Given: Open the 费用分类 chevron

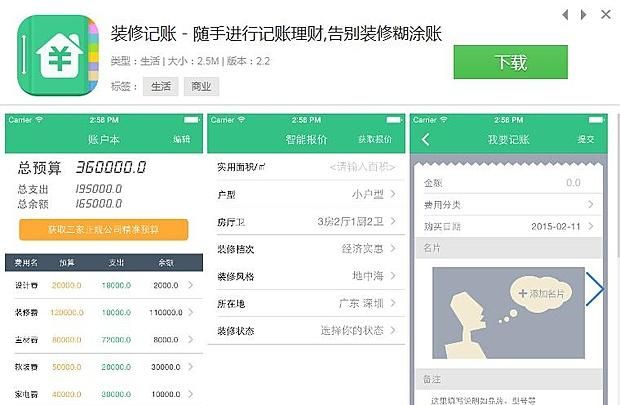Looking at the screenshot, I should pyautogui.click(x=591, y=204).
